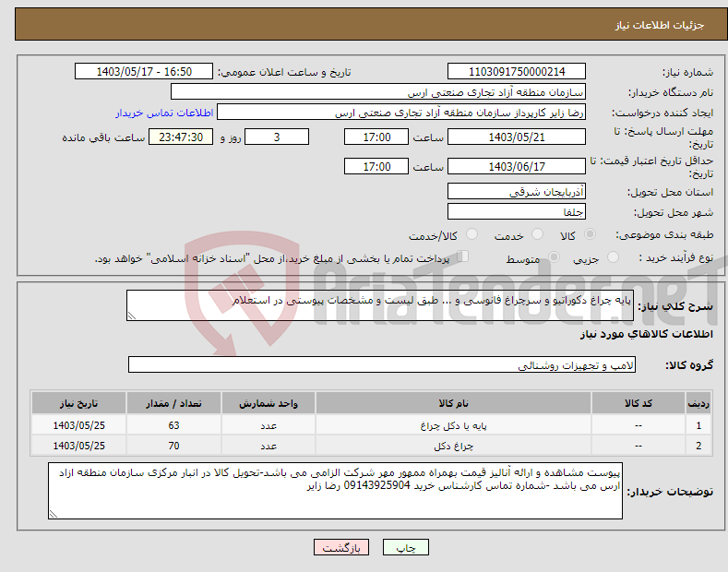Click the remaining days field showing 3

point(277,137)
